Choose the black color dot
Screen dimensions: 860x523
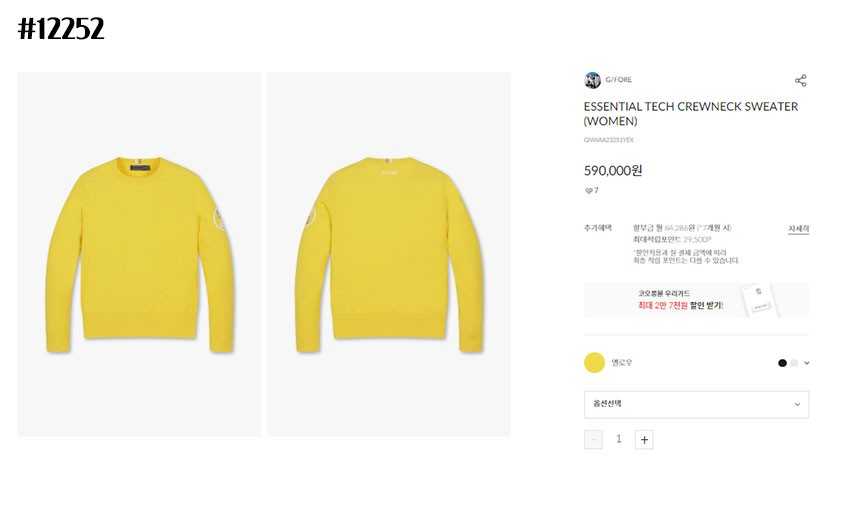(x=783, y=363)
